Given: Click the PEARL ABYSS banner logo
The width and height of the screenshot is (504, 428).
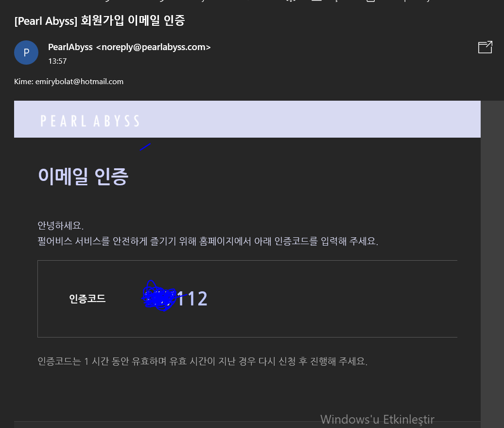Looking at the screenshot, I should [90, 121].
